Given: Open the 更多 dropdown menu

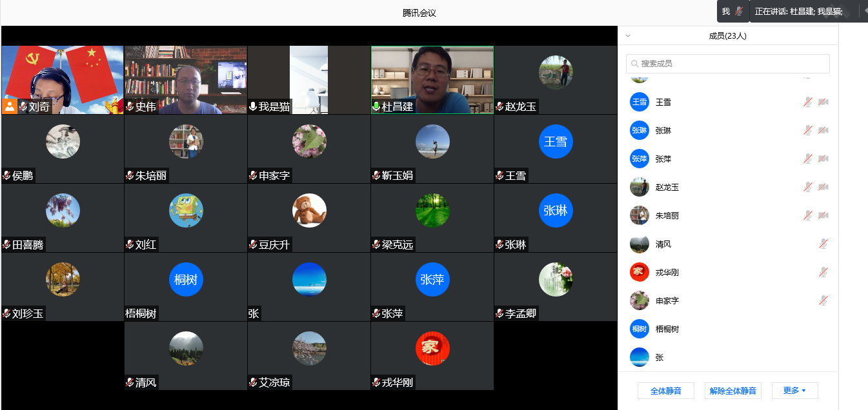Looking at the screenshot, I should [794, 391].
